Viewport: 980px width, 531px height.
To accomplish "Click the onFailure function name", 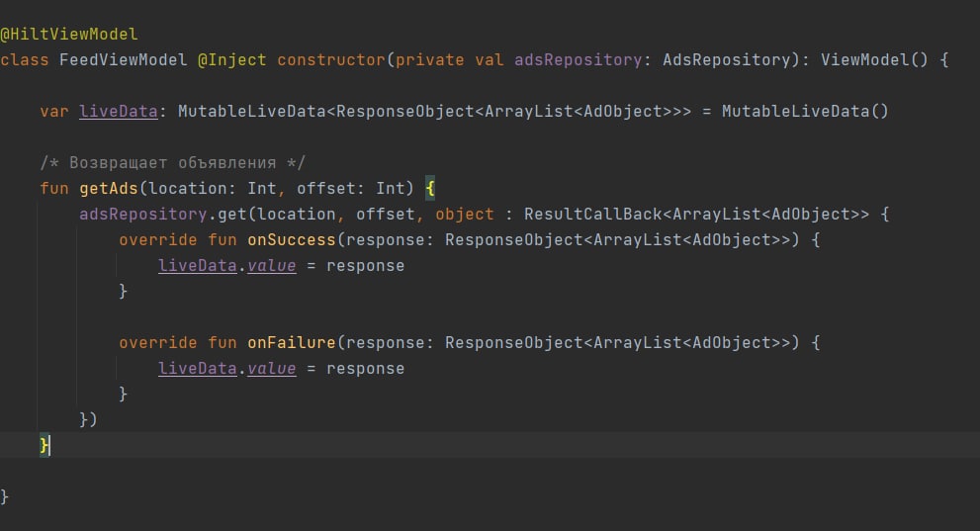I will pyautogui.click(x=292, y=342).
